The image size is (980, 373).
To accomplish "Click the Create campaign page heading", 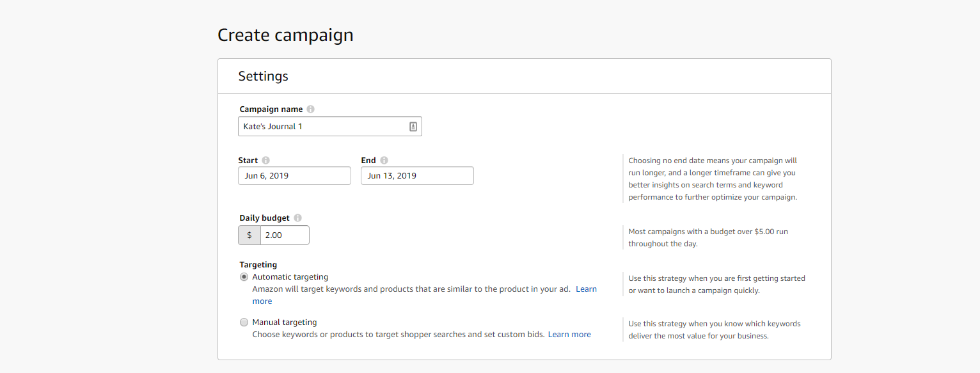I will click(x=285, y=35).
